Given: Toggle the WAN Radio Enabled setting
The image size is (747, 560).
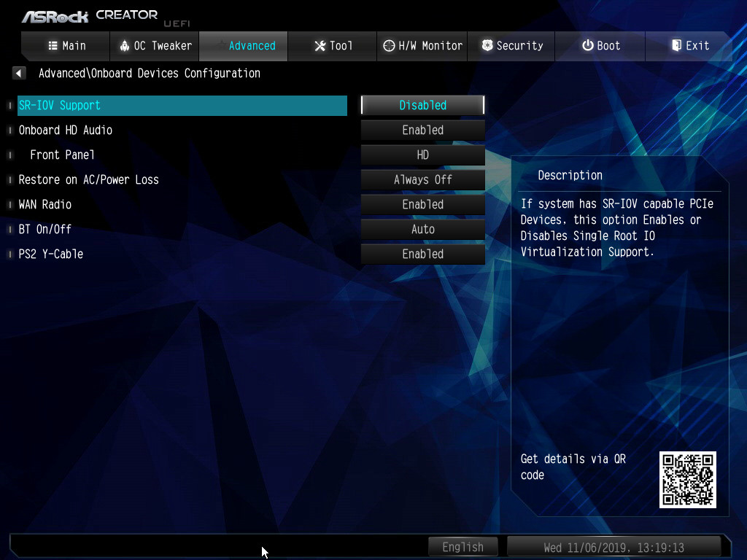Looking at the screenshot, I should pos(422,204).
